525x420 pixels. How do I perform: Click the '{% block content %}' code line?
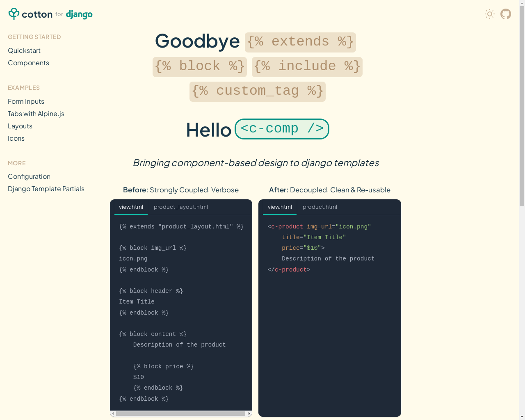153,334
